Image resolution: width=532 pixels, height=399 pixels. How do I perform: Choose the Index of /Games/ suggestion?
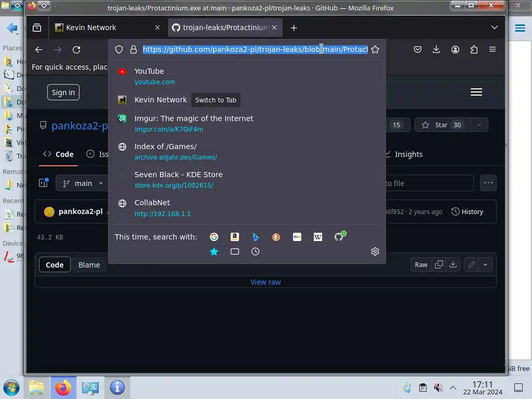(x=247, y=152)
